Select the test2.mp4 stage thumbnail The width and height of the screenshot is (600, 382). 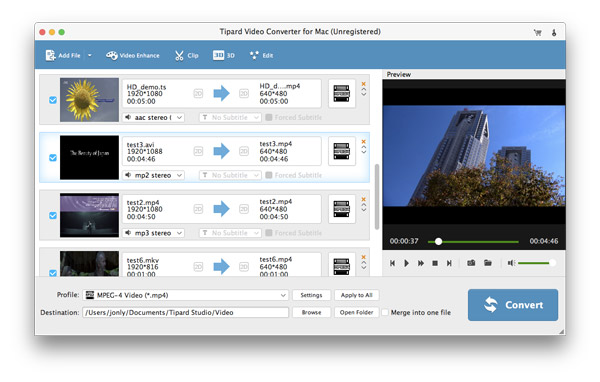(89, 215)
